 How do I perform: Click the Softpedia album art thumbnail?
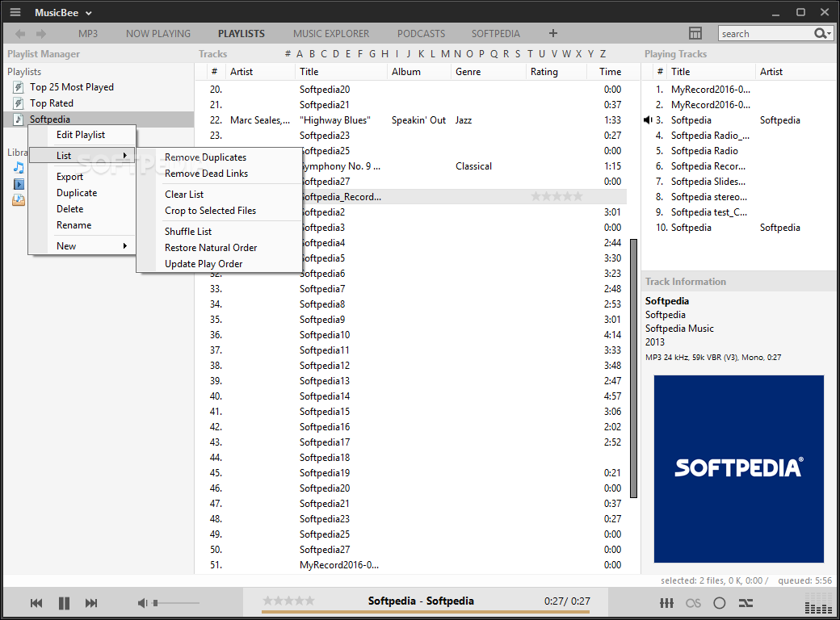click(738, 468)
